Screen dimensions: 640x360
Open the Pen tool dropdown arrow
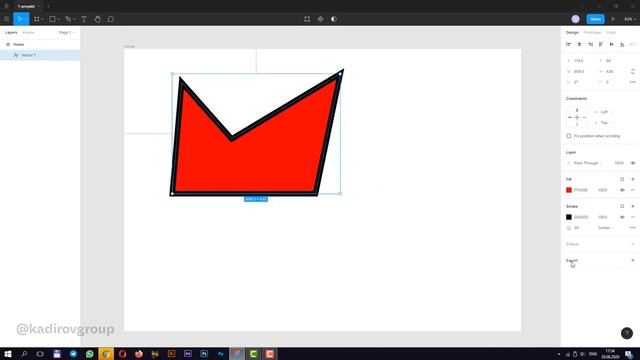click(74, 19)
